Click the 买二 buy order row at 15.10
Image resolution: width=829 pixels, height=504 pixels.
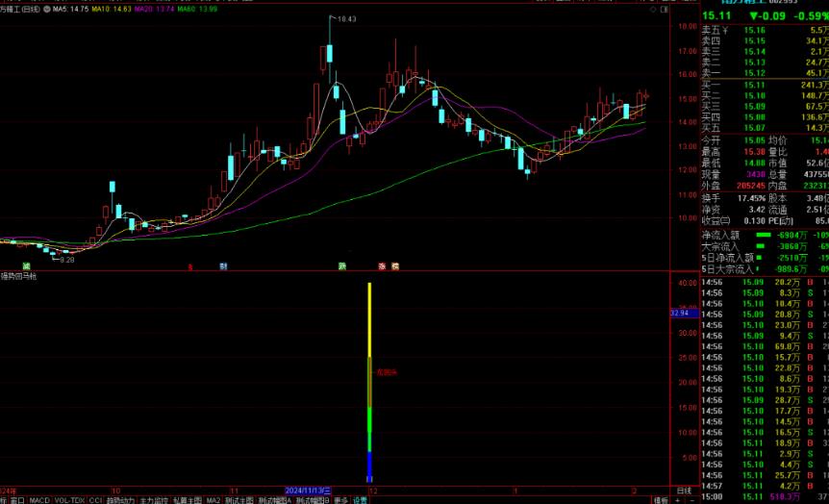(765, 96)
